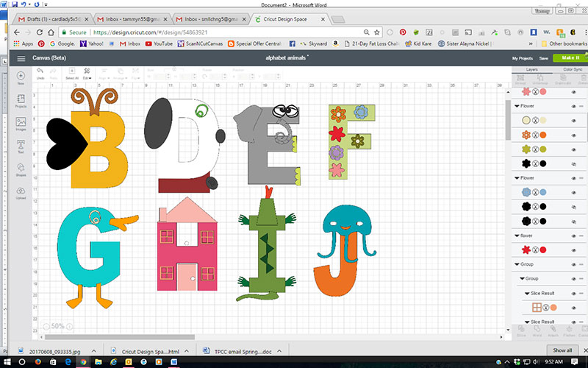Viewport: 588px width, 368px height.
Task: Reload the browser page
Action: [x=40, y=32]
